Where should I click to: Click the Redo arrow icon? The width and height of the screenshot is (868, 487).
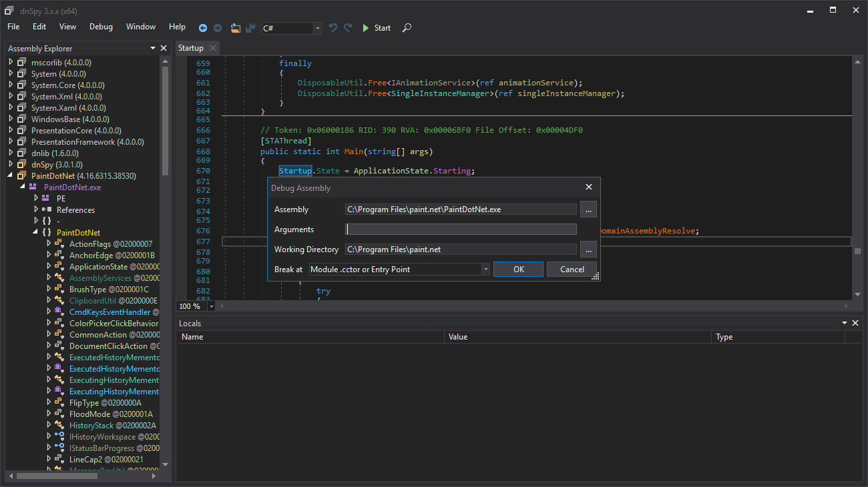tap(348, 28)
